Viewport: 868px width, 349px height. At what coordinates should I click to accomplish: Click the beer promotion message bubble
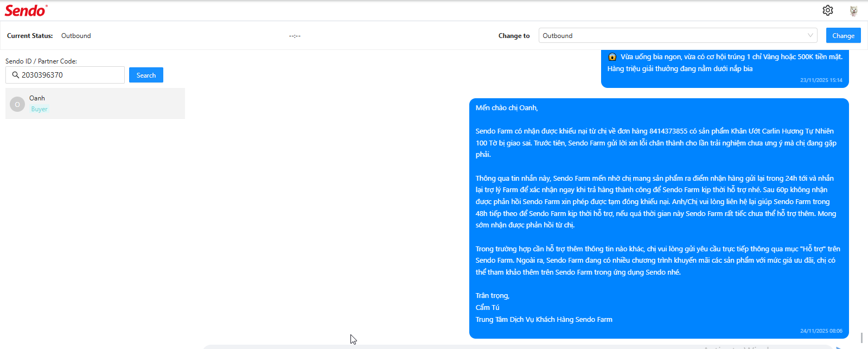click(x=725, y=69)
